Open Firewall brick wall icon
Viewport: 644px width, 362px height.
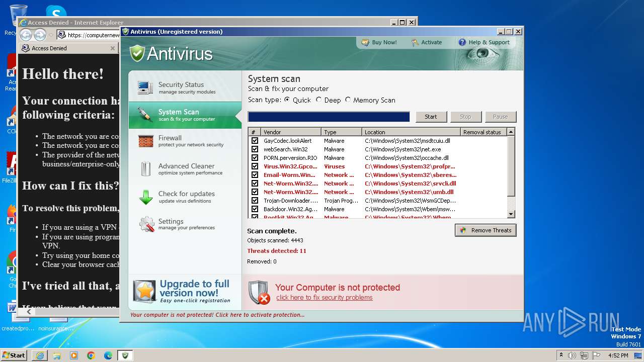click(x=145, y=141)
